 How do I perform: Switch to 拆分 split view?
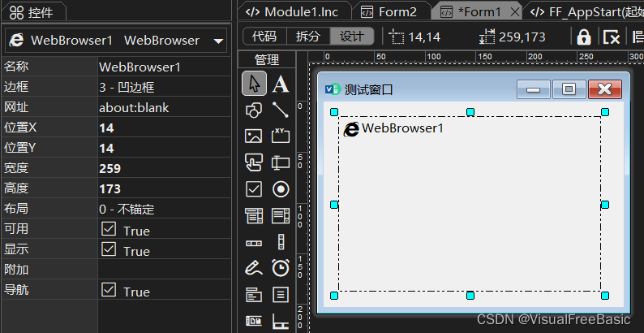coord(308,37)
